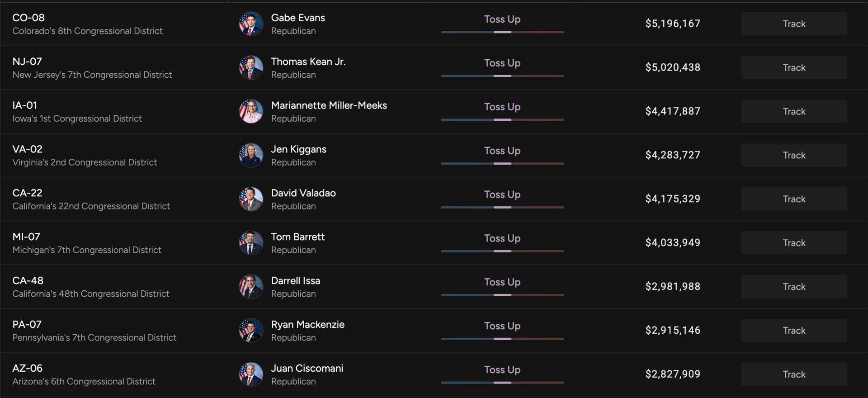The image size is (868, 398).
Task: Open Tom Barrett's profile photo
Action: click(251, 243)
